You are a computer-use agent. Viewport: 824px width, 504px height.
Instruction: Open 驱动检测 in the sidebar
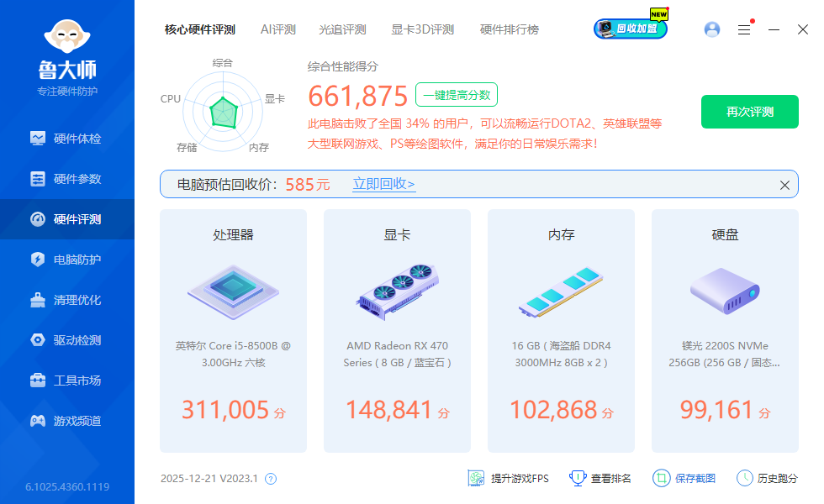[x=67, y=340]
